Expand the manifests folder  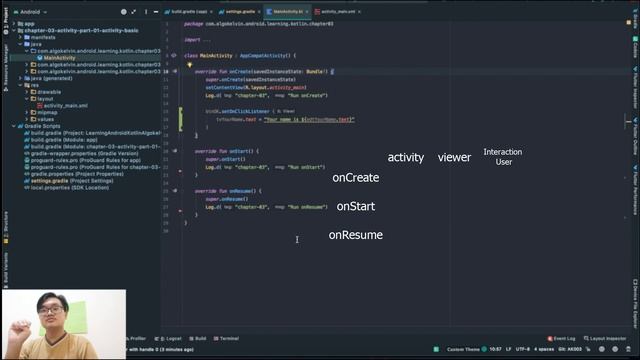20,37
